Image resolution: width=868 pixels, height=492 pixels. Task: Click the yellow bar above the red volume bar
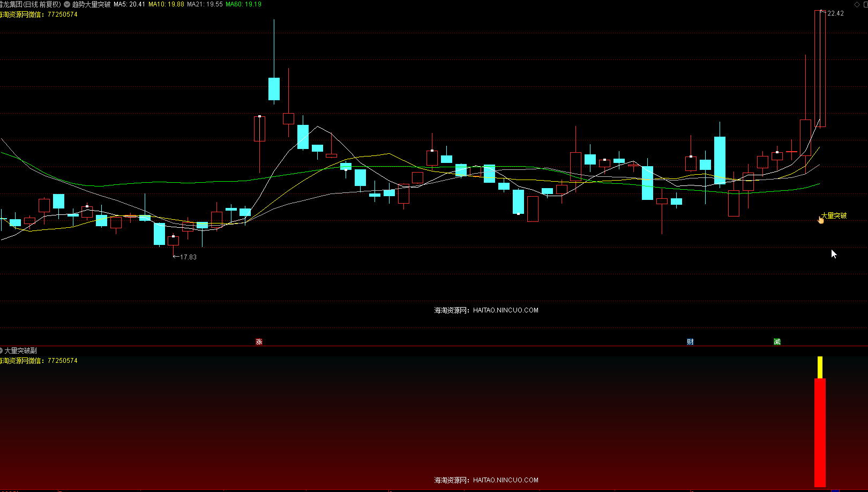820,367
